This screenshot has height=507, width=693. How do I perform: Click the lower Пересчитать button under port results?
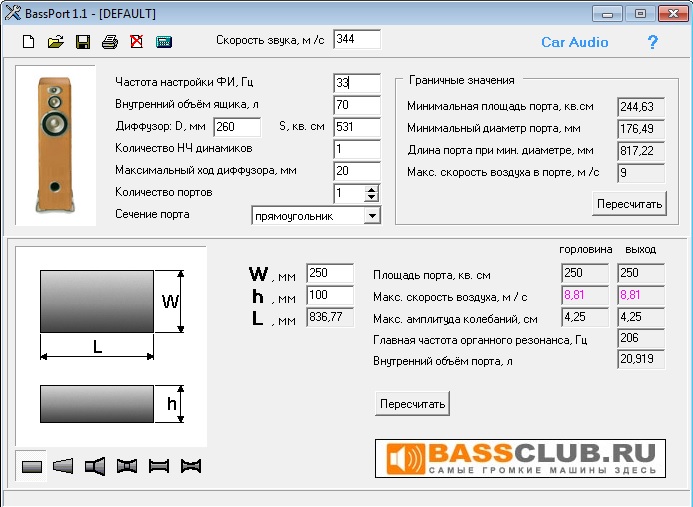[412, 404]
